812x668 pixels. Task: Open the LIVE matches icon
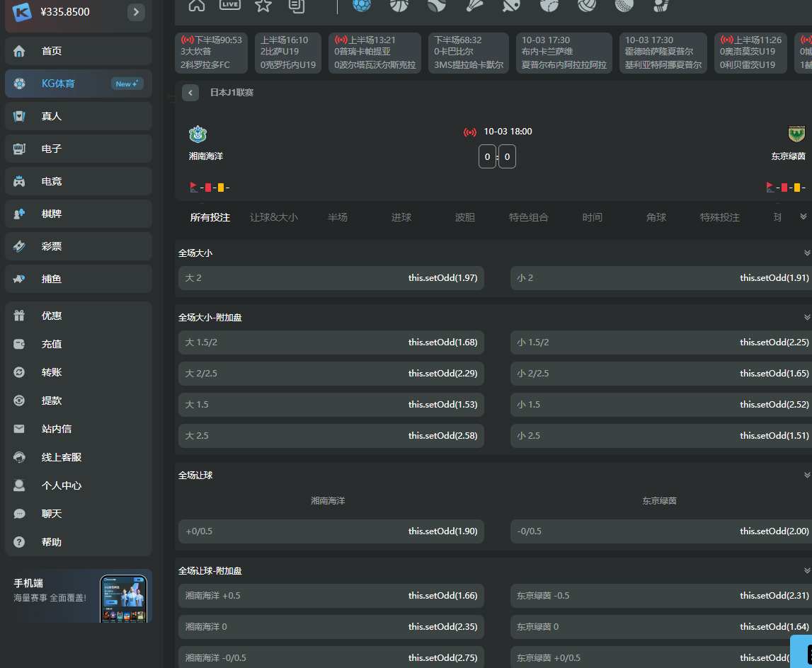coord(230,6)
